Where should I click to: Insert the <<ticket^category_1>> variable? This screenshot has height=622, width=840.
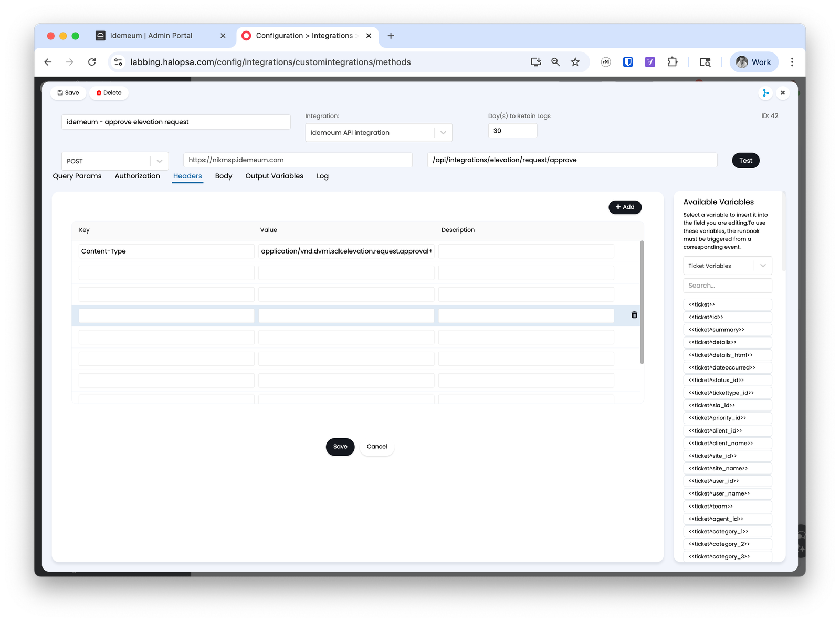[728, 532]
